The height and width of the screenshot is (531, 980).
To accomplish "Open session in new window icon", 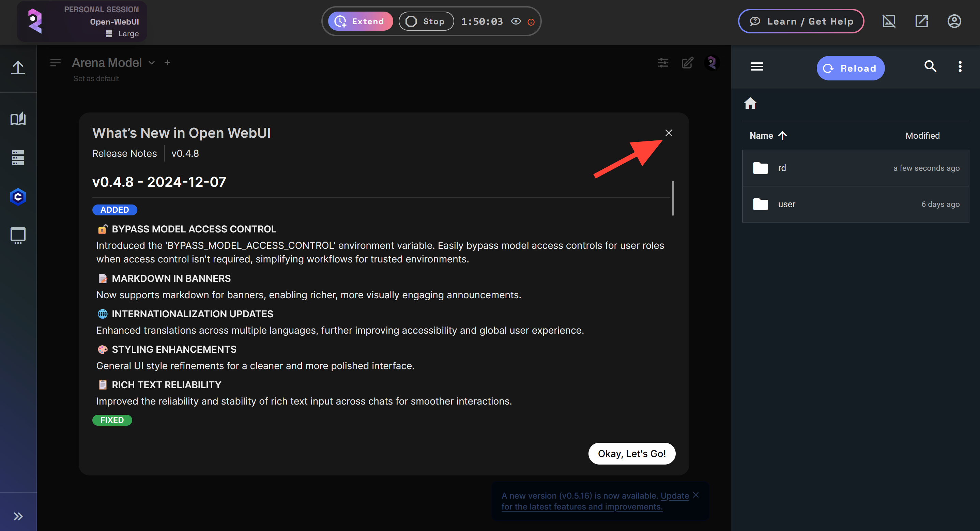I will 922,21.
